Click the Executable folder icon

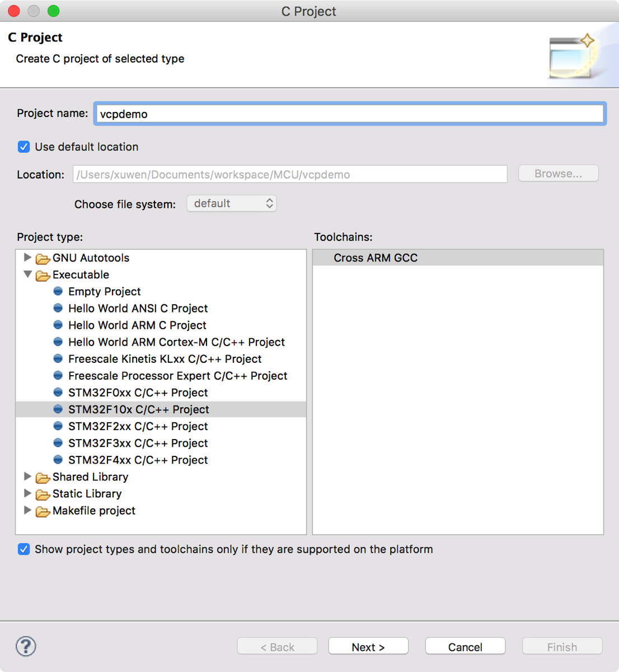click(43, 275)
